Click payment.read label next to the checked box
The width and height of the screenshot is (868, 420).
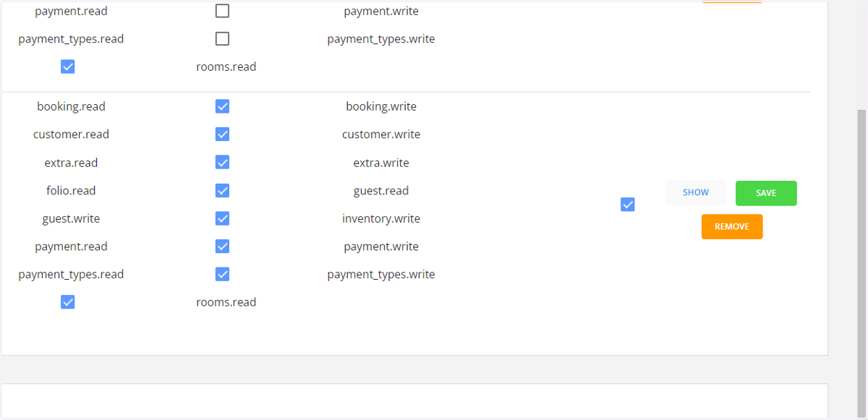(x=71, y=247)
